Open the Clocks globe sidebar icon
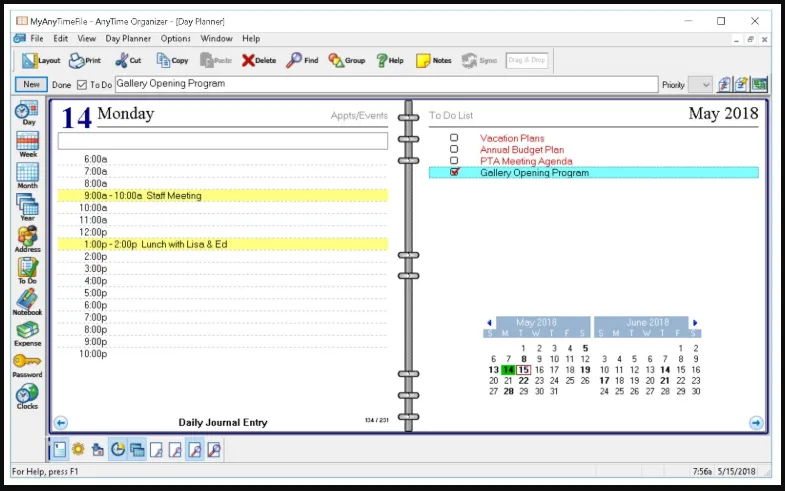Image resolution: width=785 pixels, height=491 pixels. 27,397
